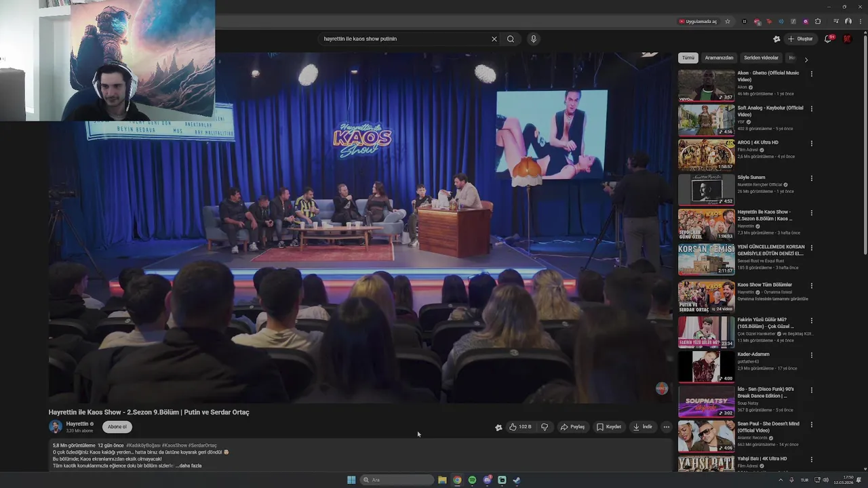Open options menu for Sean Paul video
The height and width of the screenshot is (488, 868).
point(812,425)
